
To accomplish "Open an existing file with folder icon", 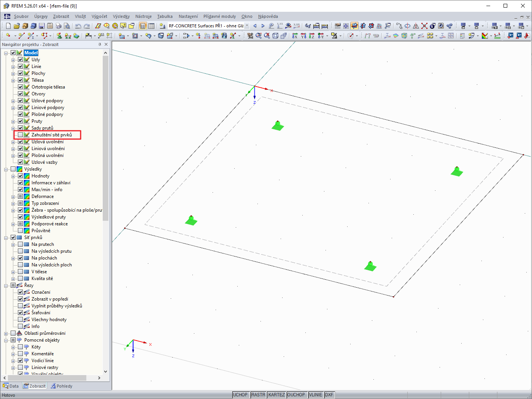I will 16,26.
